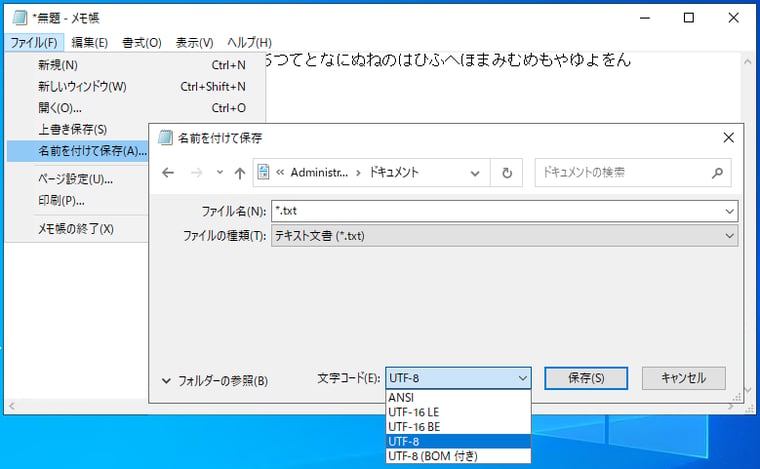Click the Notepad icon in the save dialog's title bar
Viewport: 760px width, 469px height.
point(165,138)
